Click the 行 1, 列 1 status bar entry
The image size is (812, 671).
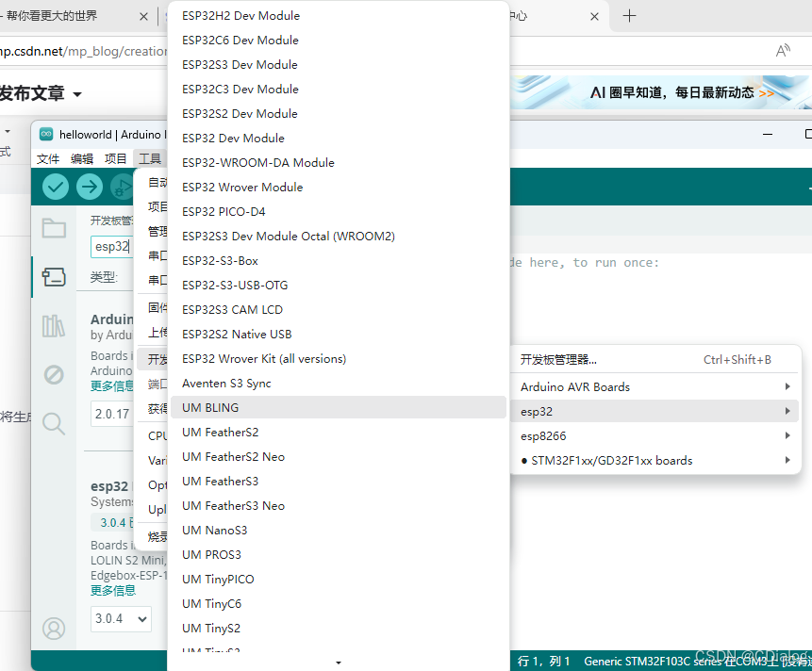coord(543,662)
